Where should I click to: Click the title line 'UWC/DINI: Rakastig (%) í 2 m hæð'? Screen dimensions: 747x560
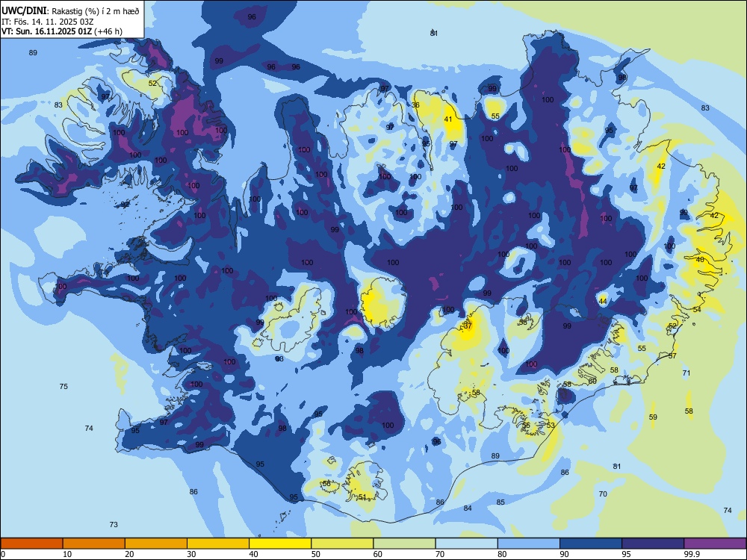coord(70,11)
